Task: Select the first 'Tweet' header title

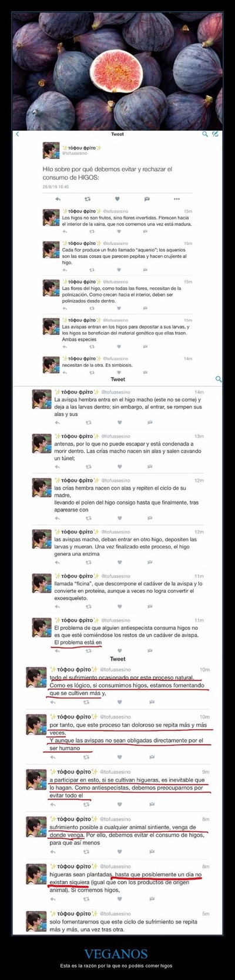Action: point(117,134)
